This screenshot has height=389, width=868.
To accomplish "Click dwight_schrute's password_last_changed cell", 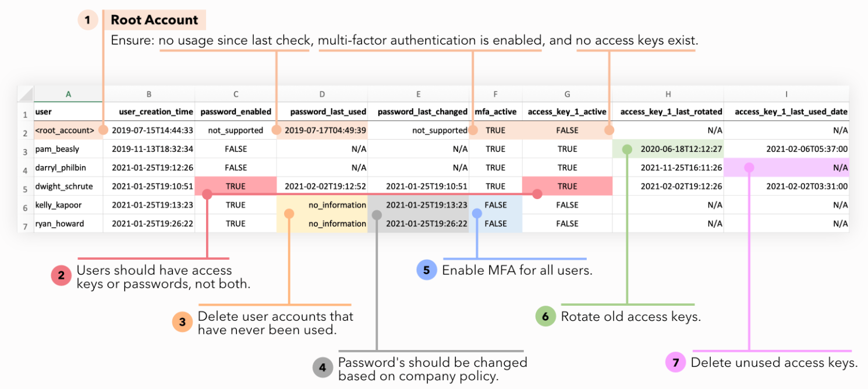I will coord(418,186).
